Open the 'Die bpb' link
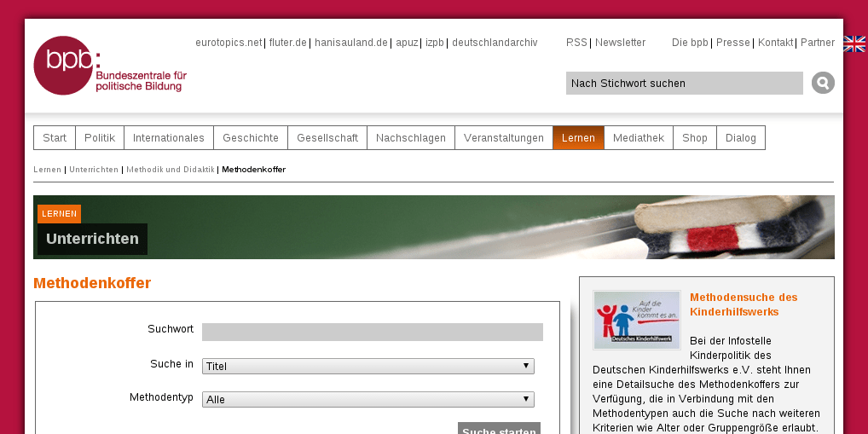Image resolution: width=868 pixels, height=434 pixels. tap(690, 43)
